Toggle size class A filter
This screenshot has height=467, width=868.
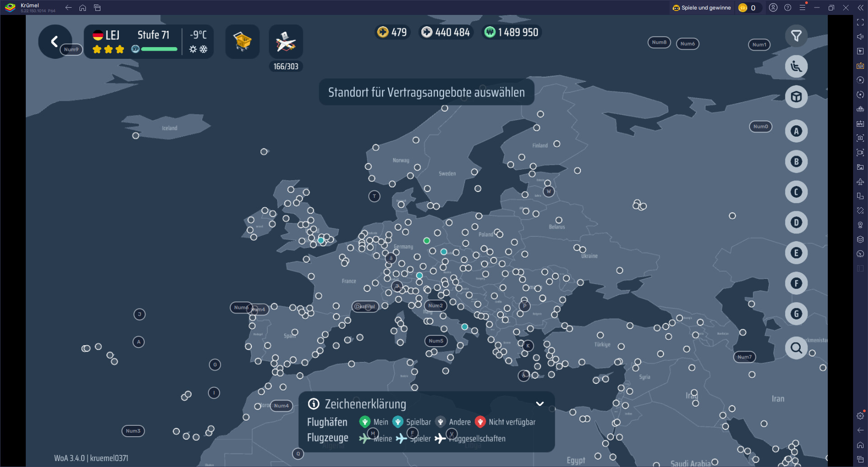[x=796, y=131]
